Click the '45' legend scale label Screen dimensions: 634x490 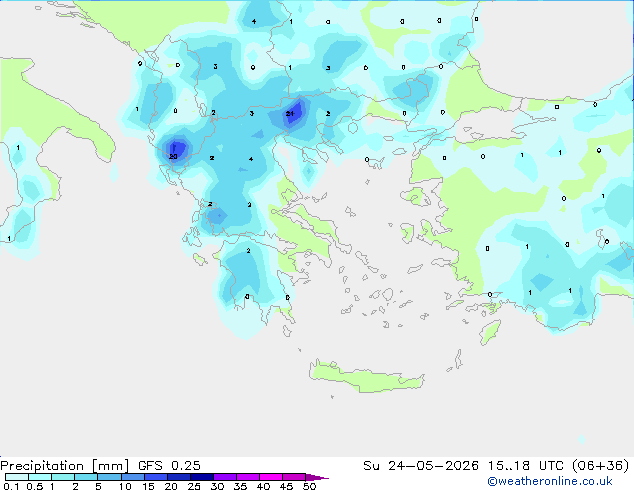pos(287,486)
